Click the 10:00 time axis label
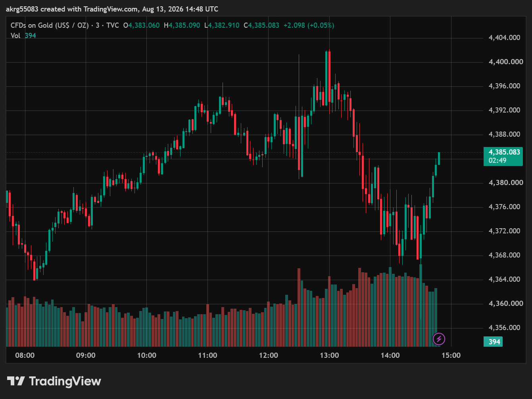This screenshot has width=532, height=399. pyautogui.click(x=147, y=355)
